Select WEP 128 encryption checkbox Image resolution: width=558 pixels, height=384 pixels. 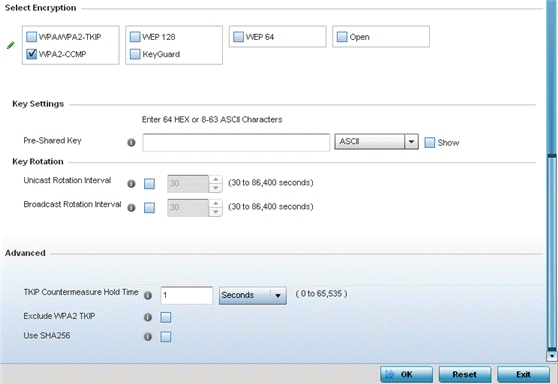(135, 37)
